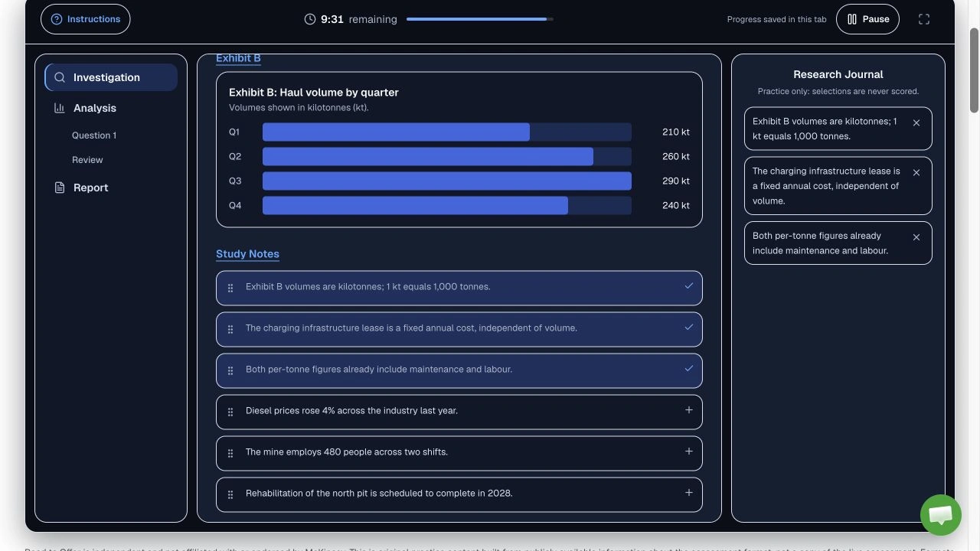Open the Instructions help button
The width and height of the screenshot is (980, 551).
[85, 19]
